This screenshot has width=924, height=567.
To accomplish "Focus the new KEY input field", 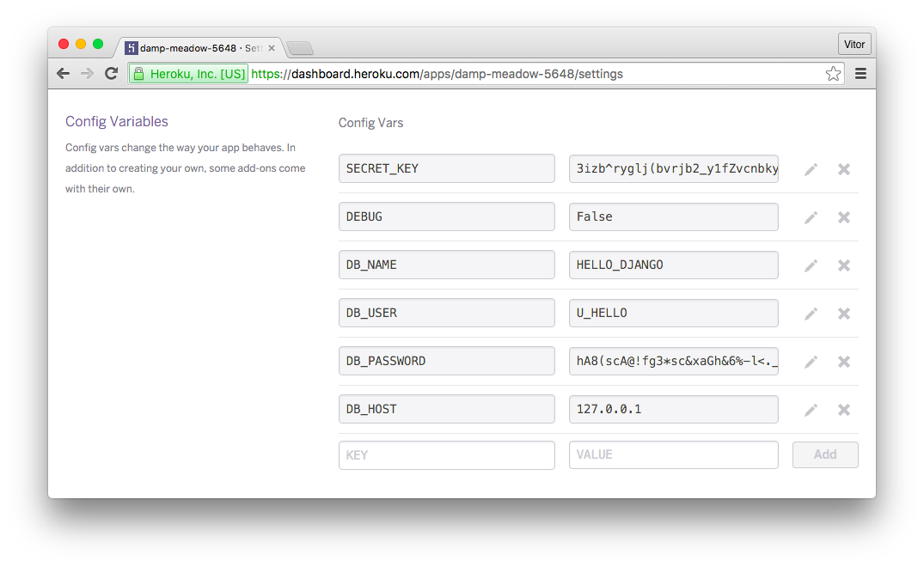I will [447, 455].
